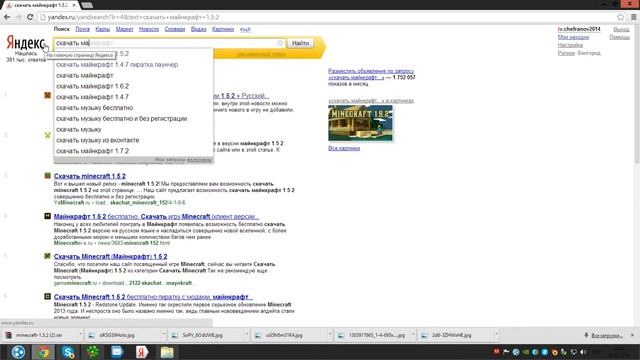The image size is (640, 360).
Task: Open the Почта link
Action: [x=82, y=29]
